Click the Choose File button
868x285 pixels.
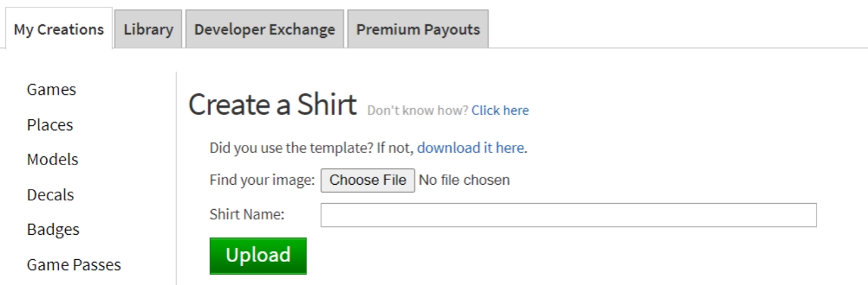pos(368,180)
